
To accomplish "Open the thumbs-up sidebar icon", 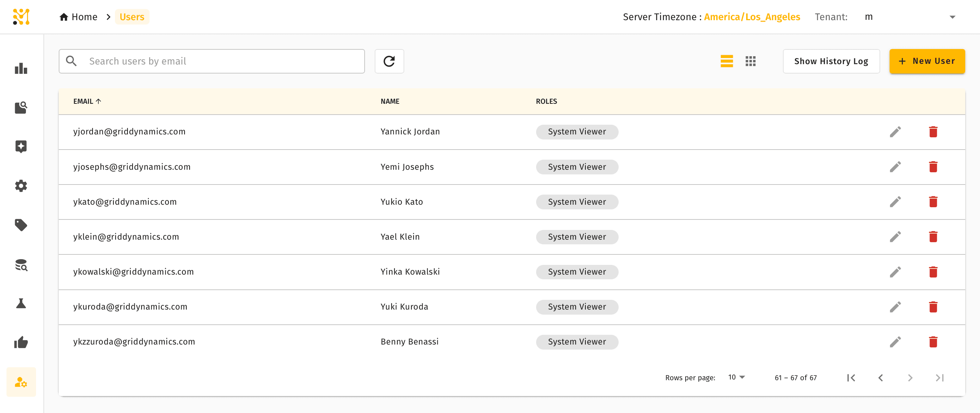I will (x=21, y=342).
